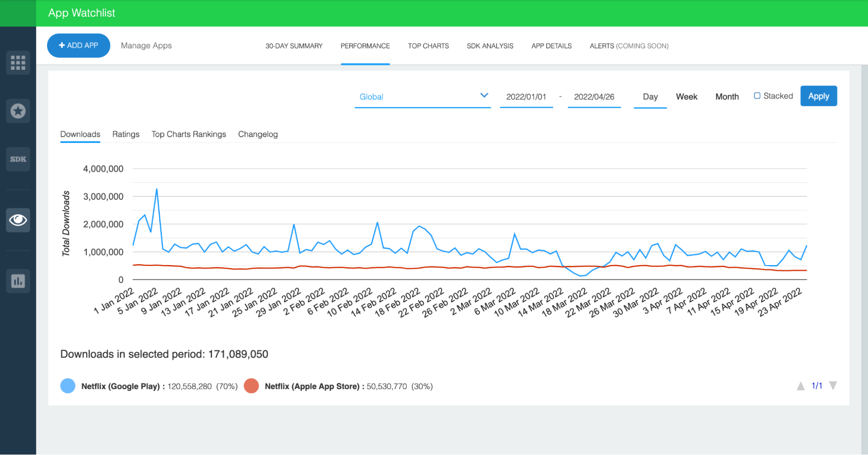
Task: Click the Apply button
Action: pos(818,96)
